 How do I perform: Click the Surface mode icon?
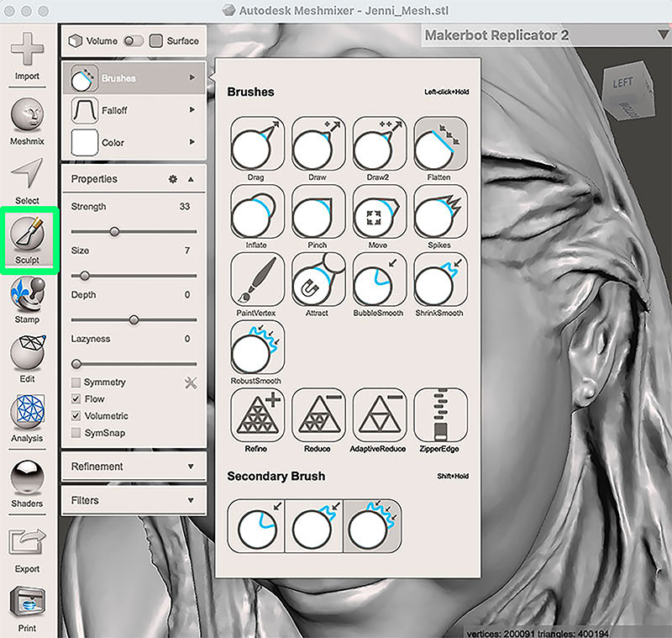coord(156,41)
